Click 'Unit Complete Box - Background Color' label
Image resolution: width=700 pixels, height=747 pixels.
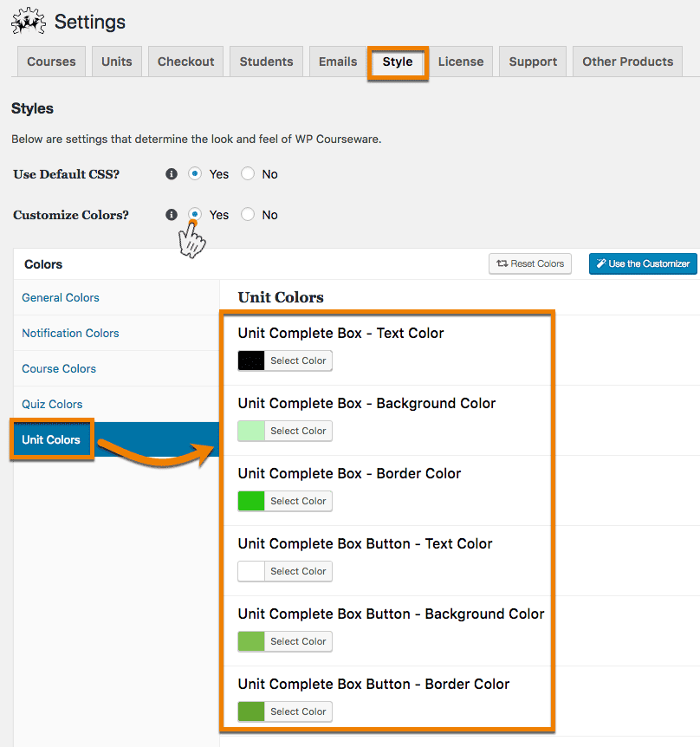pos(366,404)
